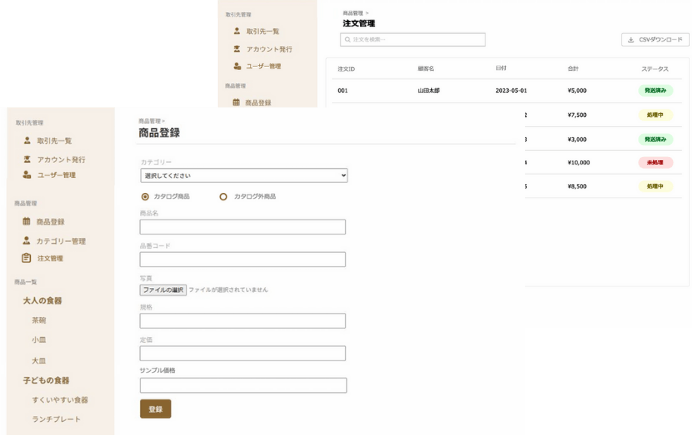Click the red 未処理 status badge
The width and height of the screenshot is (692, 436).
tap(655, 162)
